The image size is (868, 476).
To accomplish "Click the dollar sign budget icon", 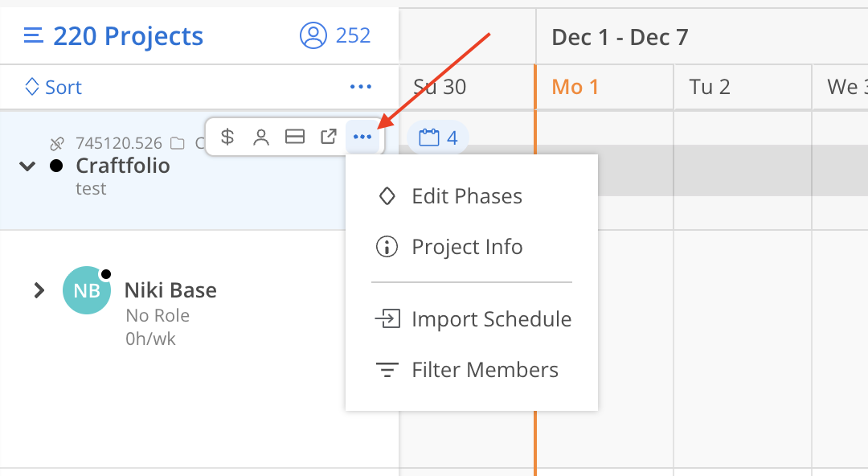I will pyautogui.click(x=227, y=137).
